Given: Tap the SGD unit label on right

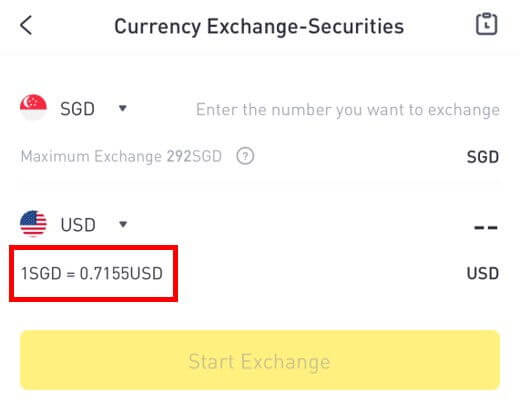Looking at the screenshot, I should click(x=483, y=157).
